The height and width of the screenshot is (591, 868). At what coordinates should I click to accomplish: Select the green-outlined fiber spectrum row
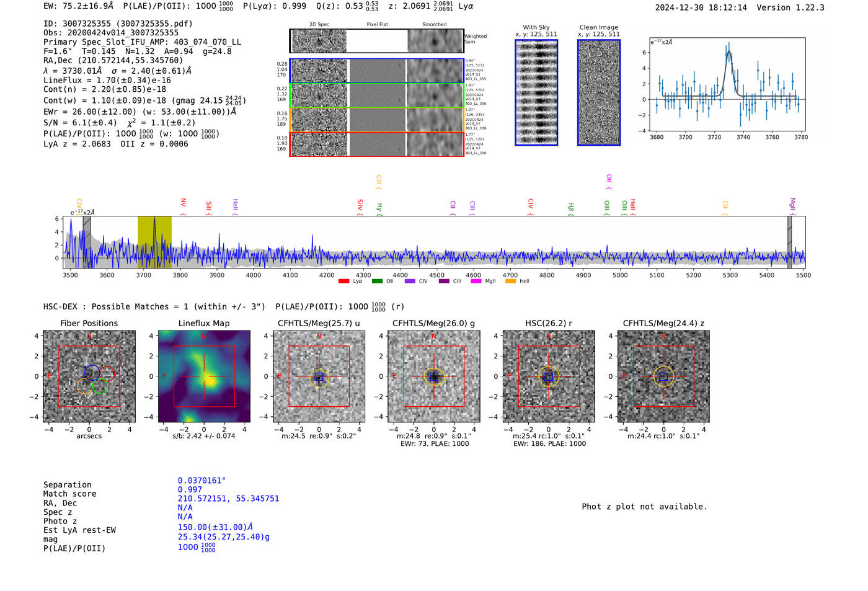pyautogui.click(x=377, y=96)
